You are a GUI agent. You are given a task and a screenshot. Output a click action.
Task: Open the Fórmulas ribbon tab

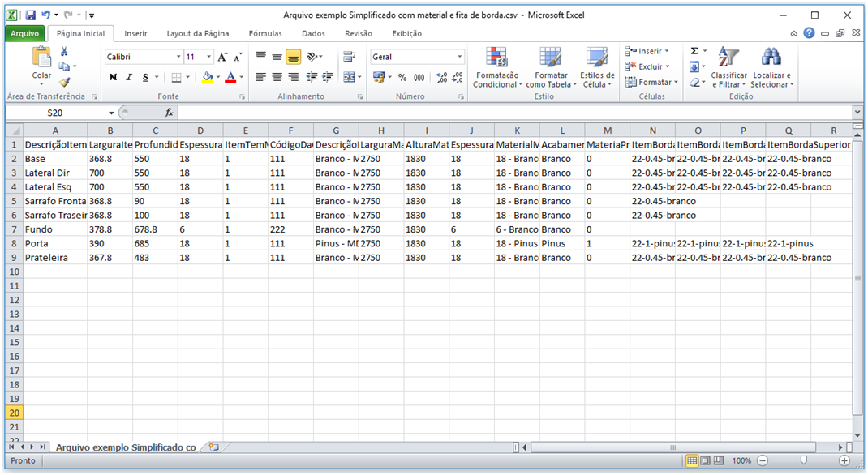[x=265, y=34]
